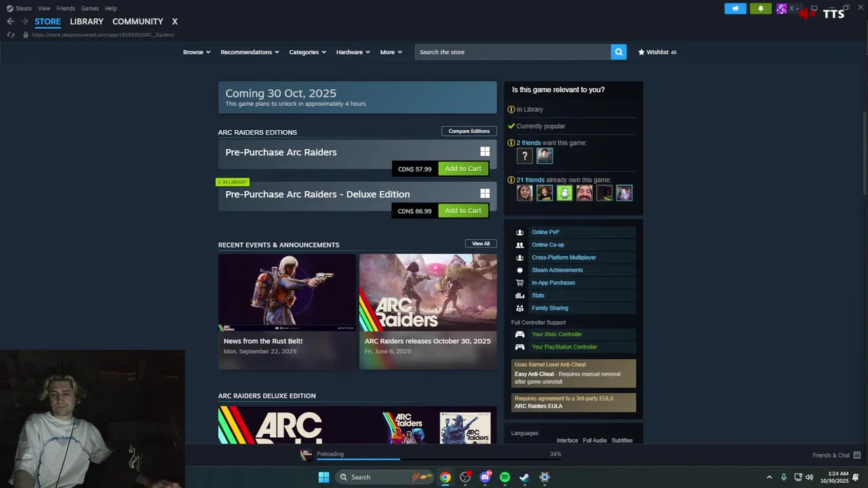Open the Online Co-op link

coord(548,245)
